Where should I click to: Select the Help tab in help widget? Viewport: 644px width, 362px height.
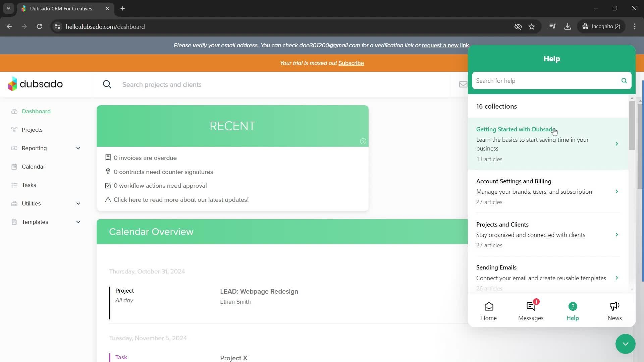(573, 311)
